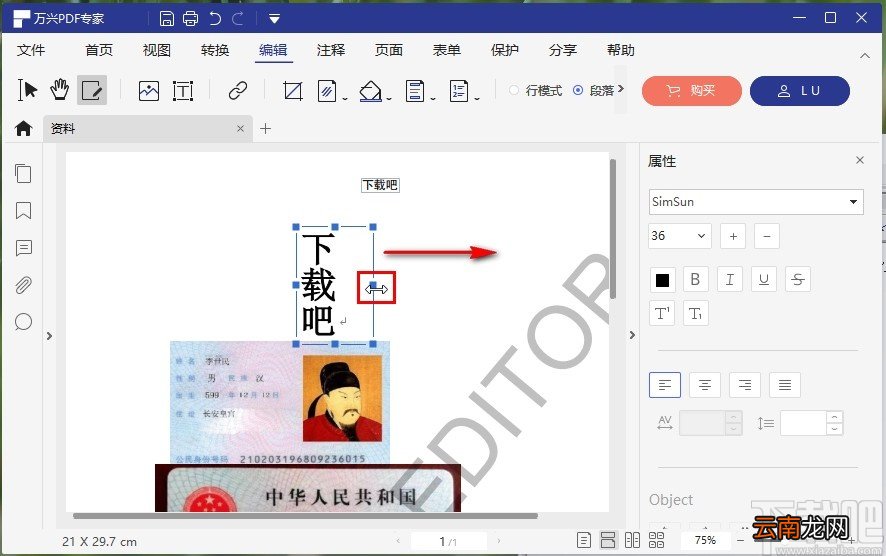The image size is (886, 556).
Task: Toggle the Edit text and object tool
Action: (92, 90)
